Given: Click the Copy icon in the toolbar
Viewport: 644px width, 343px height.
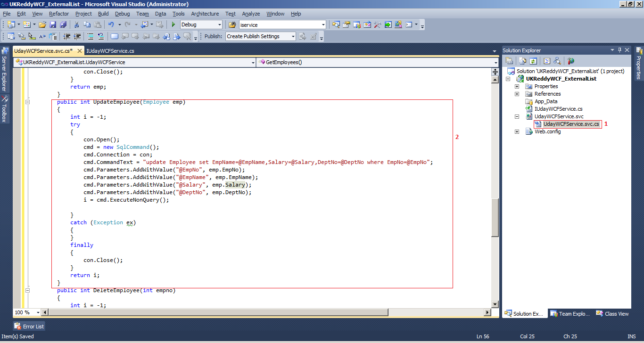Looking at the screenshot, I should [x=87, y=24].
